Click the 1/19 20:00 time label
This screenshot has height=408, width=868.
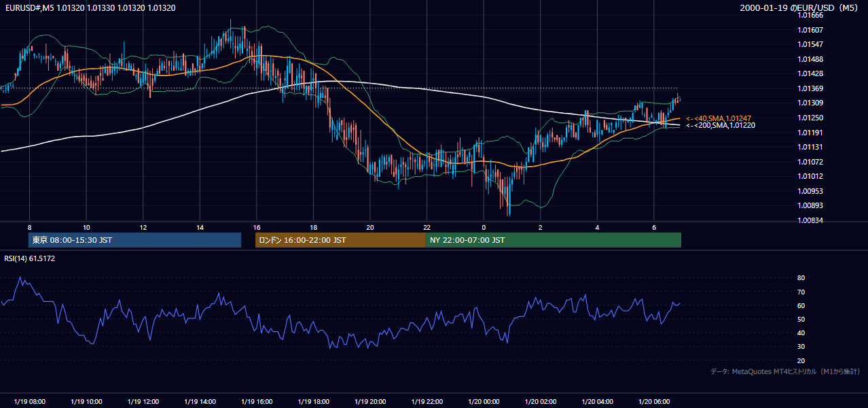(370, 401)
